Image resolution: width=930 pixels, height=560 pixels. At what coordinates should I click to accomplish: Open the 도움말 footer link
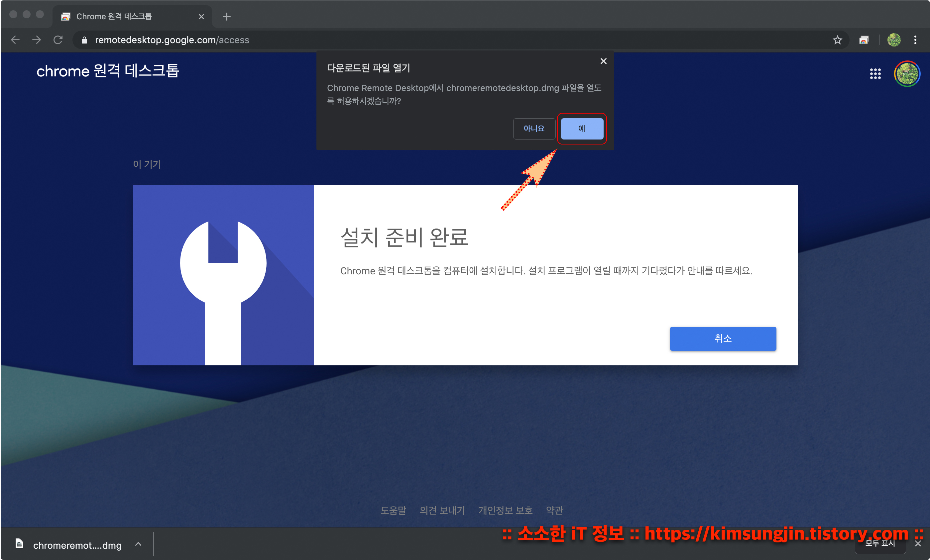point(393,510)
